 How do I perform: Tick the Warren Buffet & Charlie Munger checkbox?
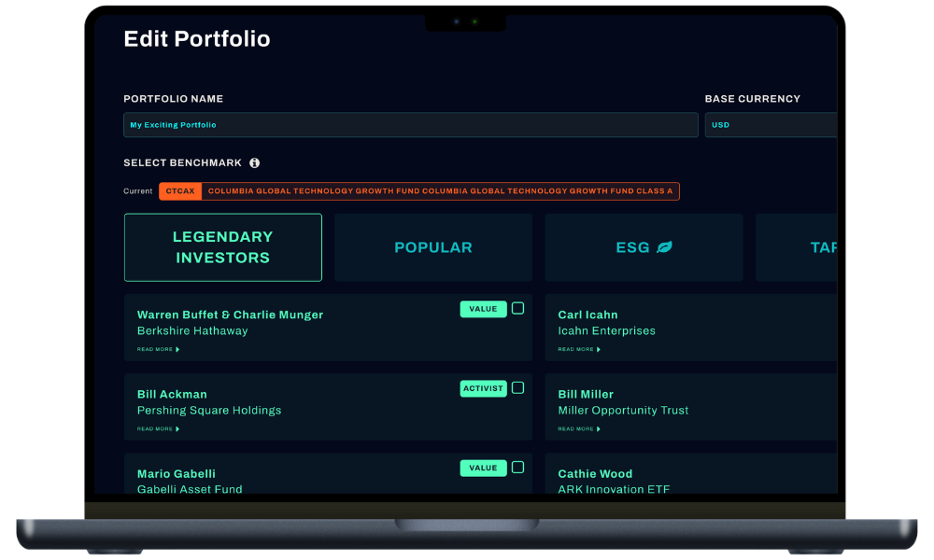pyautogui.click(x=517, y=308)
